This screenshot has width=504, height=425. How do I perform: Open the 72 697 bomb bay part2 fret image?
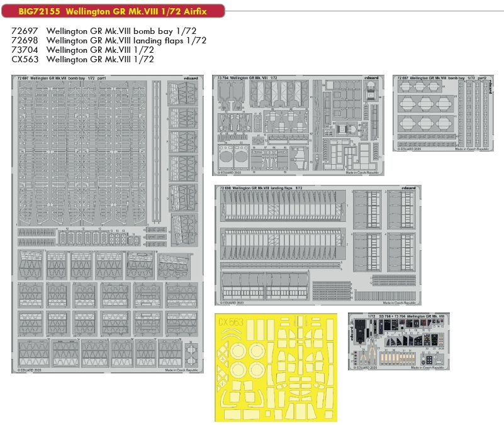tap(443, 113)
